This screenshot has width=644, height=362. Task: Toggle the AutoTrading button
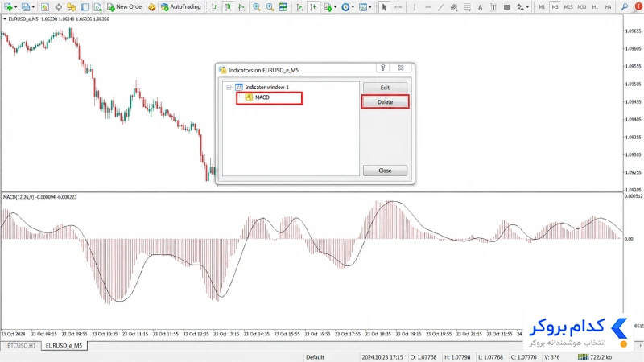point(181,7)
